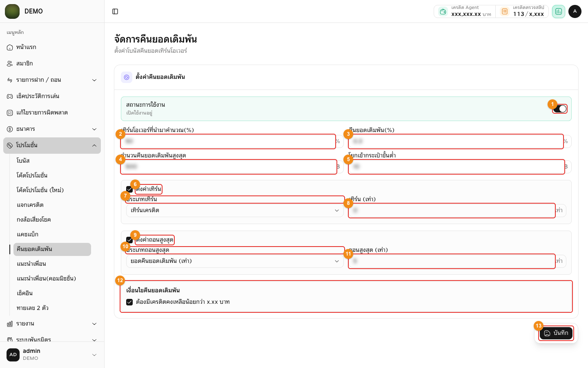Screen dimensions: 588x368
Task: Click the เครดิต Agent wallet icon
Action: click(x=443, y=12)
